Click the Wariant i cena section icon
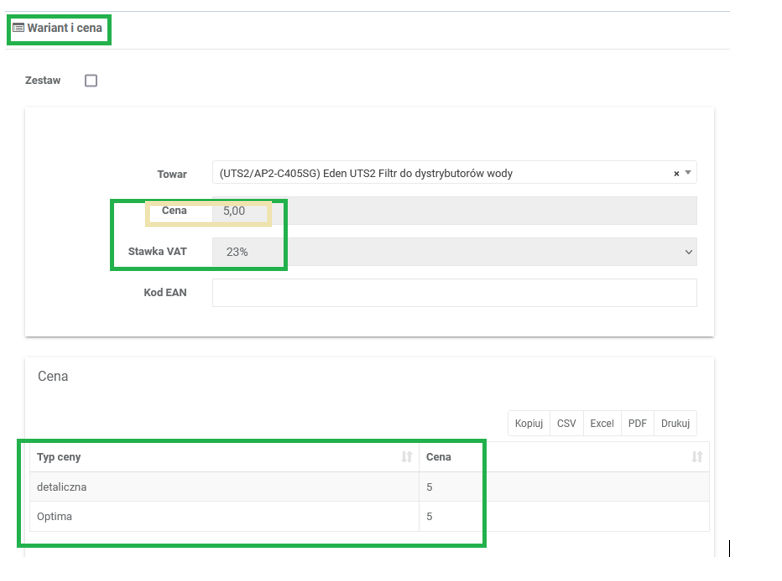 tap(18, 28)
